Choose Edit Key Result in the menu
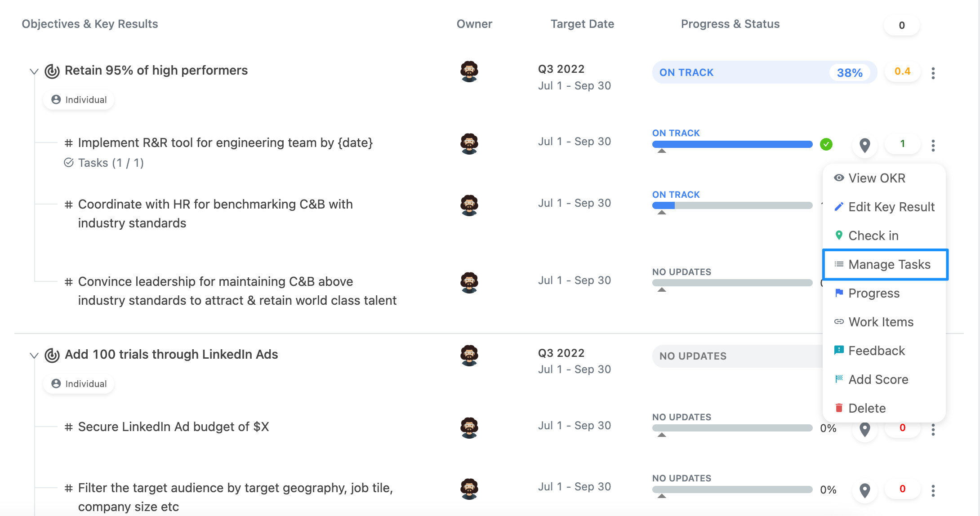Image resolution: width=980 pixels, height=516 pixels. pyautogui.click(x=884, y=207)
